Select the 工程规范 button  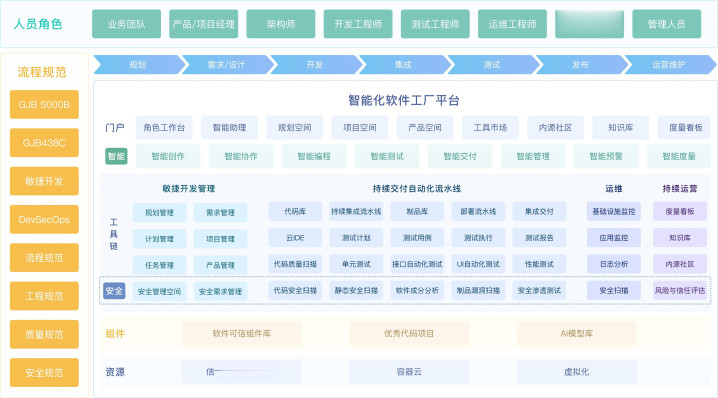pyautogui.click(x=44, y=296)
